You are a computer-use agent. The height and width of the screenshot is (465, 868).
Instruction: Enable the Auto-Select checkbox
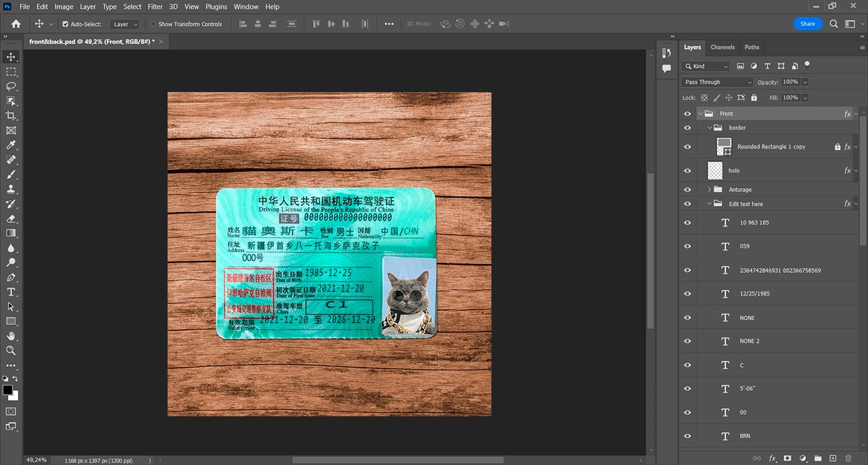65,24
